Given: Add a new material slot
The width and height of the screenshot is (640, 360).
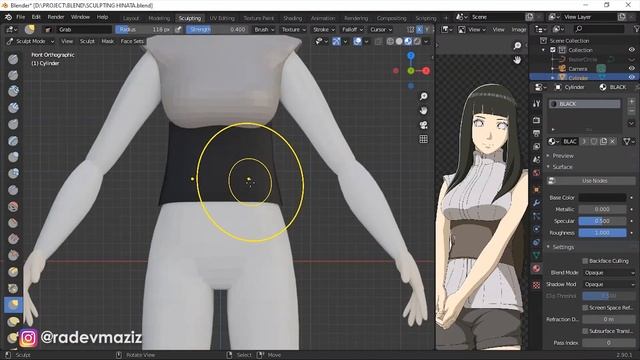Looking at the screenshot, I should (631, 101).
